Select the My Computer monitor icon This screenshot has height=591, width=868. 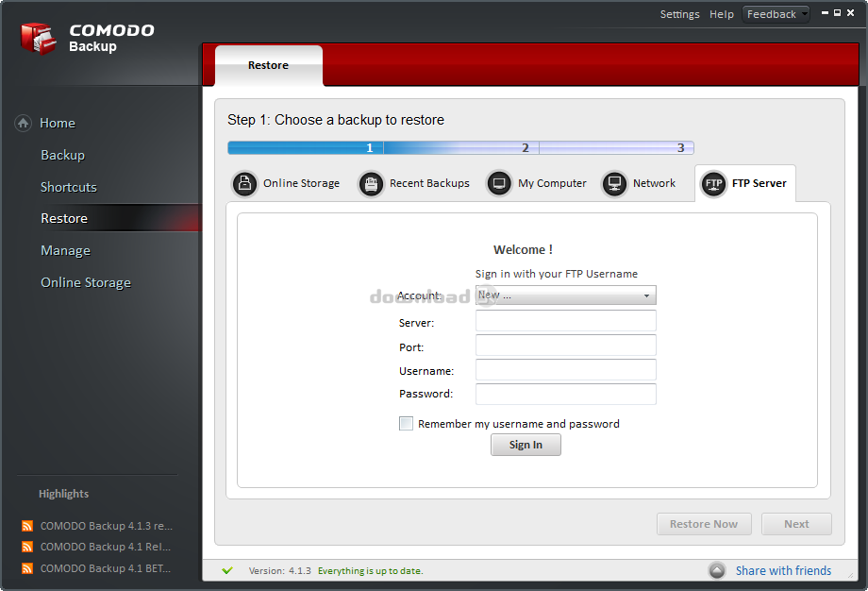498,183
